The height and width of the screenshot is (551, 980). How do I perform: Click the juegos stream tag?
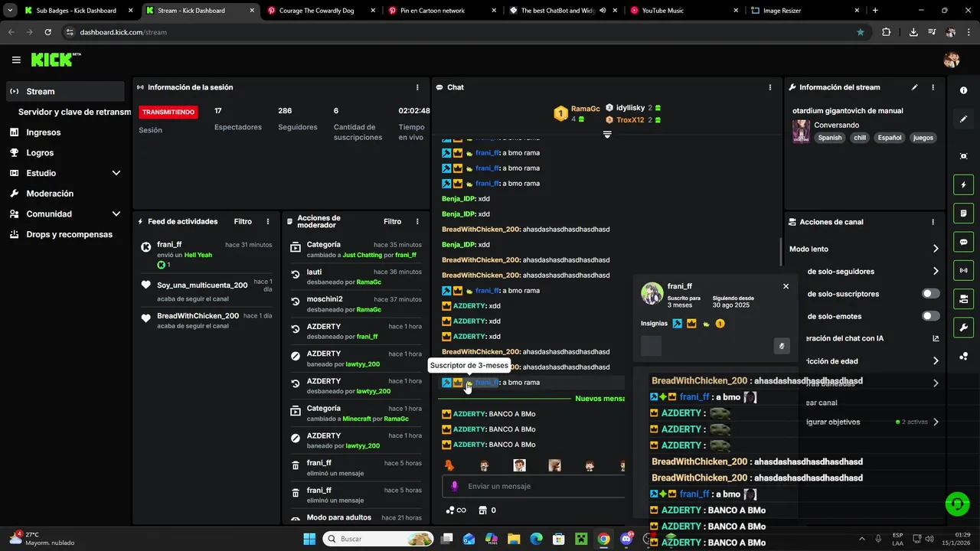[923, 138]
